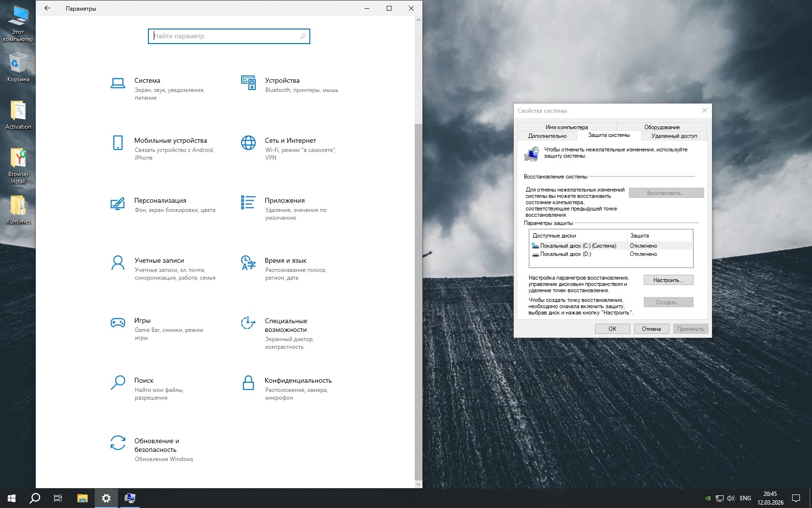Click the Восстановить... button
The width and height of the screenshot is (812, 508).
[666, 193]
